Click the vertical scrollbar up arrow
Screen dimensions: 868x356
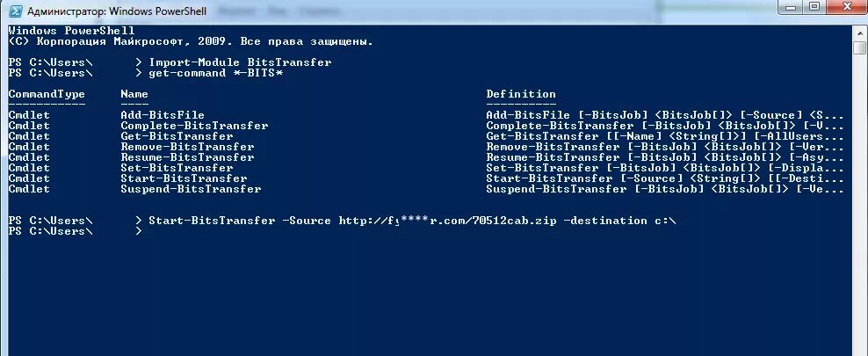coord(860,33)
